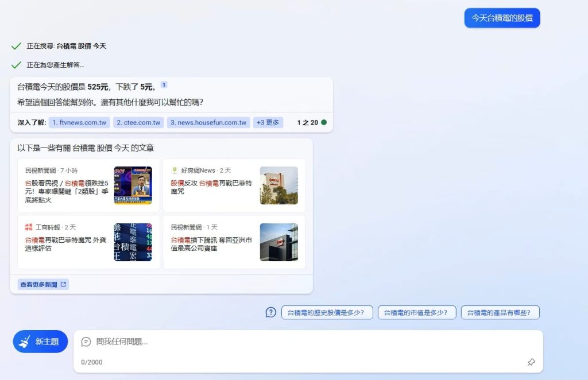Click the pin icon in input box

pos(531,362)
